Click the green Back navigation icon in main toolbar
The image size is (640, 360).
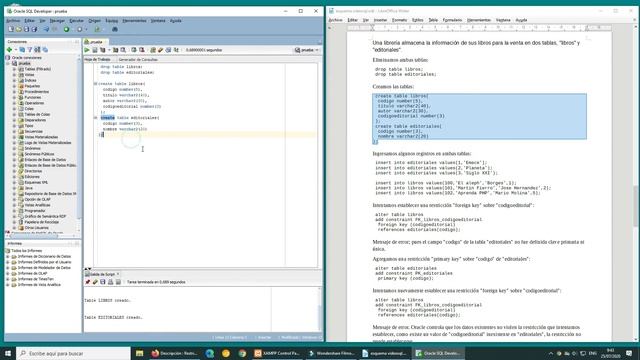click(67, 29)
